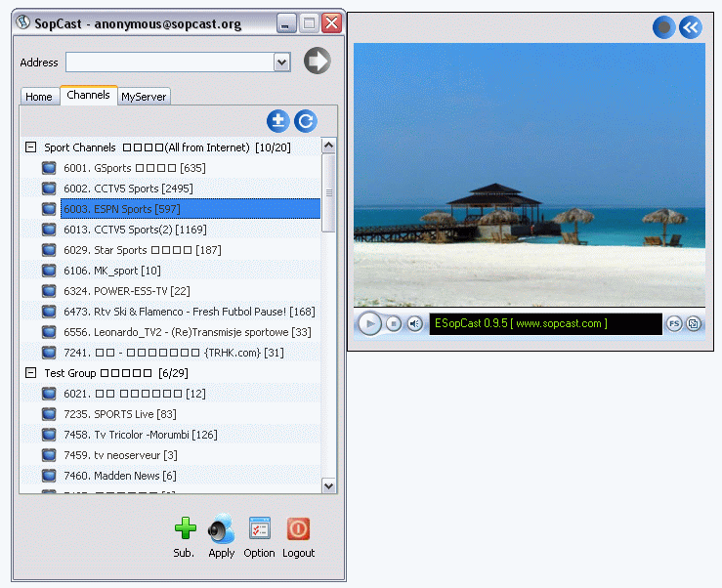Select channel 6324. POWER-ESS-TV [22]
Screen dimensions: 722x588
[x=127, y=291]
